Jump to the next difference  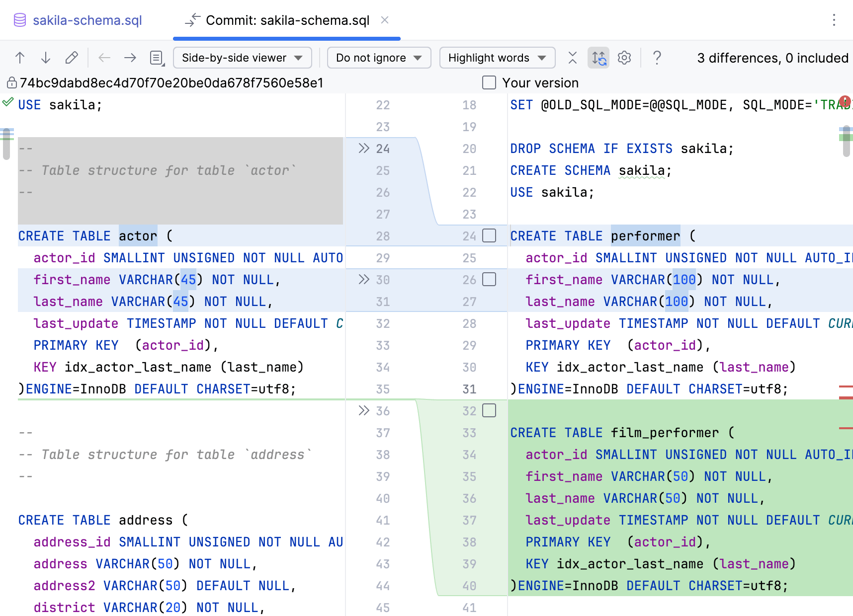46,58
